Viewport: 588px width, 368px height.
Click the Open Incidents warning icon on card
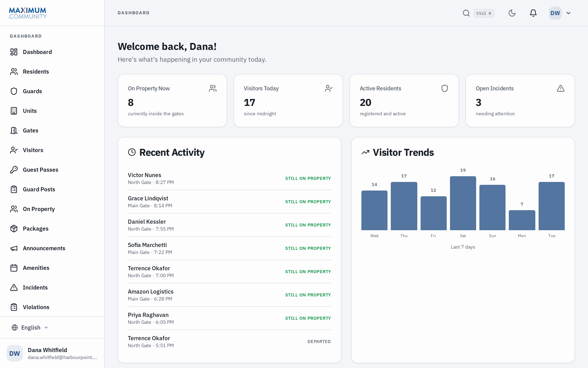[x=561, y=88]
